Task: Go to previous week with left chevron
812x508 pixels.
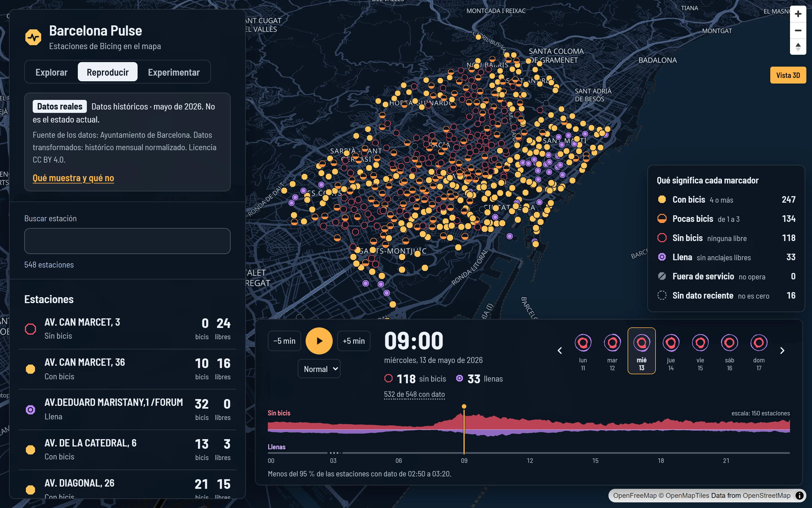Action: [x=560, y=351]
